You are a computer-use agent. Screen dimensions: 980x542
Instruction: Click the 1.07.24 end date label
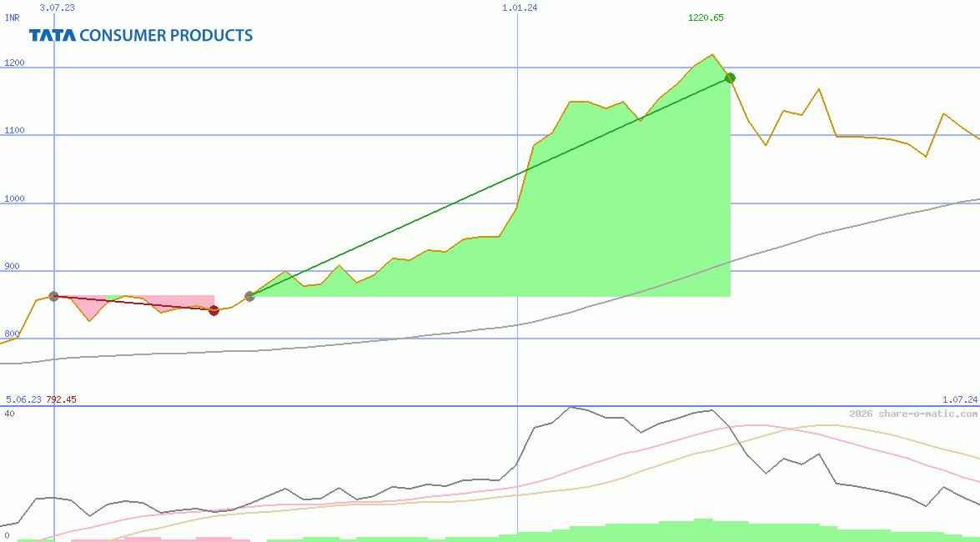click(960, 399)
